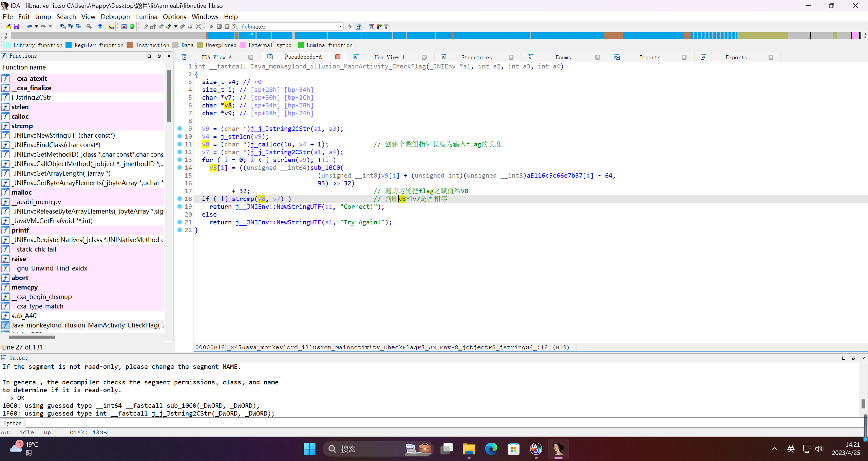
Task: Click the Regular function blue color swatch
Action: pyautogui.click(x=69, y=45)
